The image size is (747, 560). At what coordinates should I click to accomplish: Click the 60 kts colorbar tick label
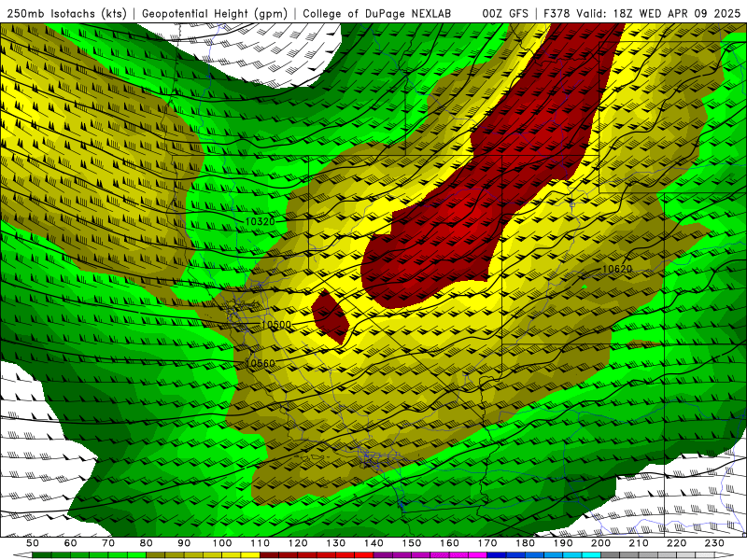point(71,543)
